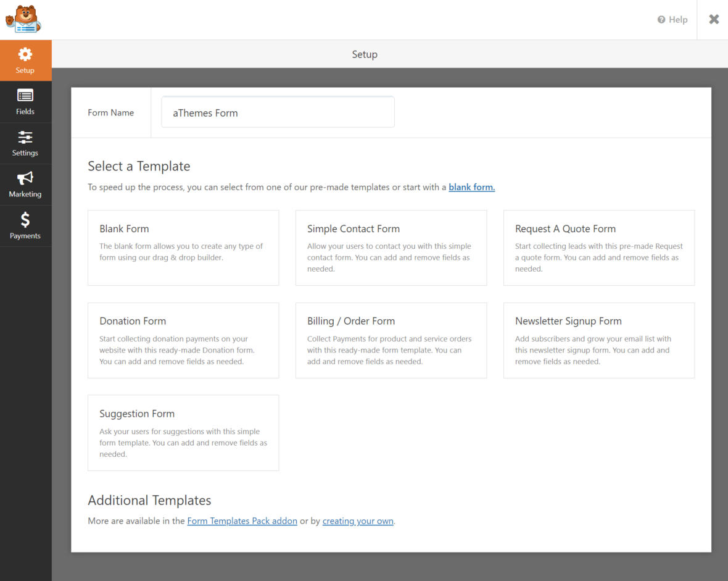Select the Setup gear icon in the sidebar

click(25, 54)
